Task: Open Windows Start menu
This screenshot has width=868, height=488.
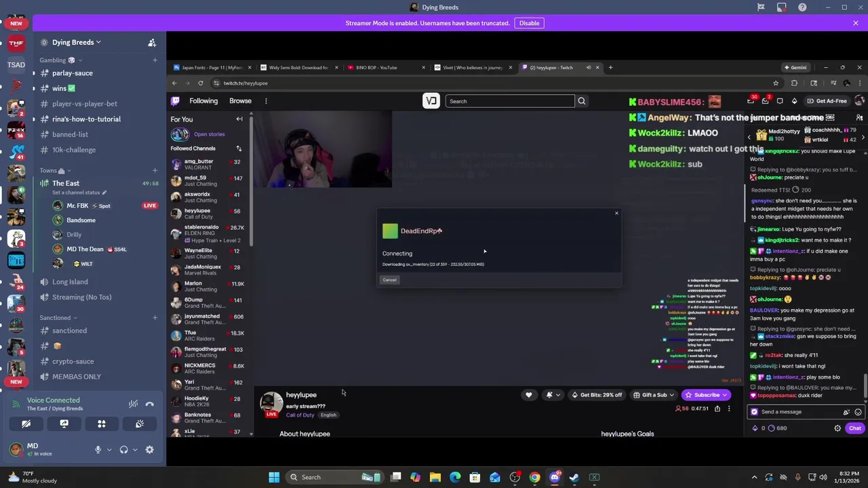Action: click(274, 477)
